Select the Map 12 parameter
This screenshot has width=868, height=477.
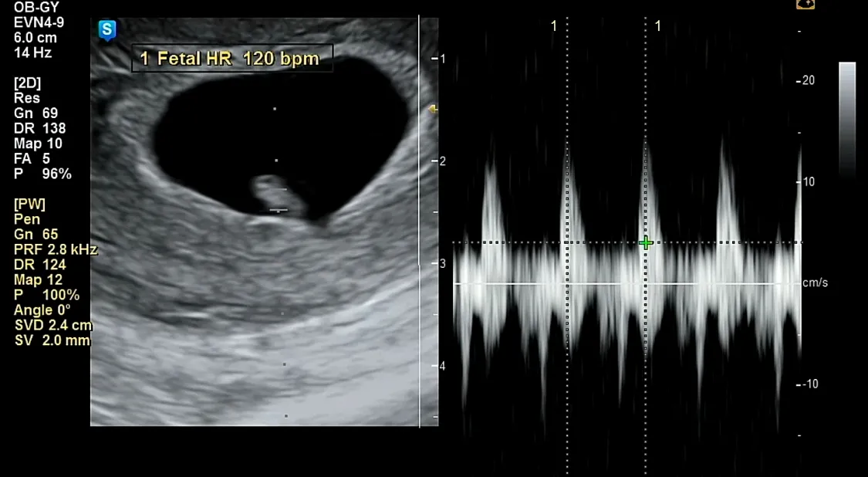(x=39, y=279)
